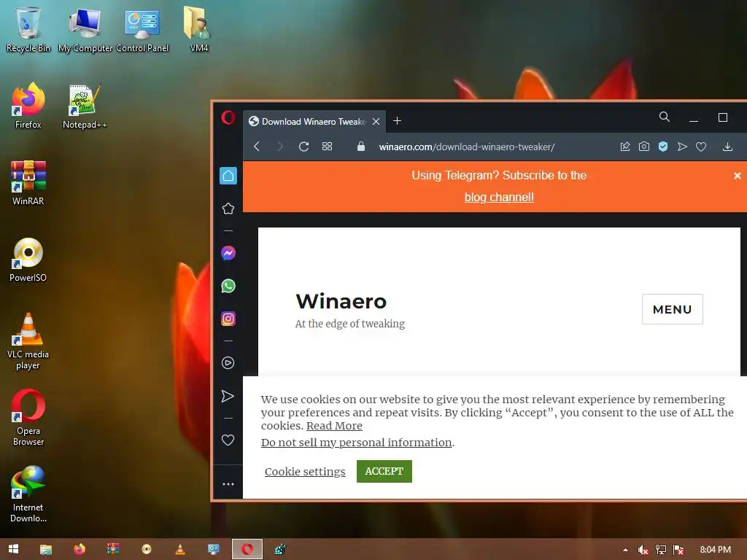The height and width of the screenshot is (560, 747).
Task: Reload the Winaero page
Action: pos(303,147)
